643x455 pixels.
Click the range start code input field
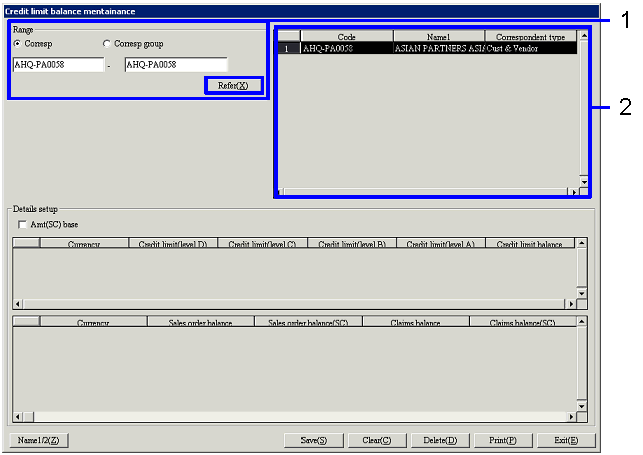coord(59,65)
